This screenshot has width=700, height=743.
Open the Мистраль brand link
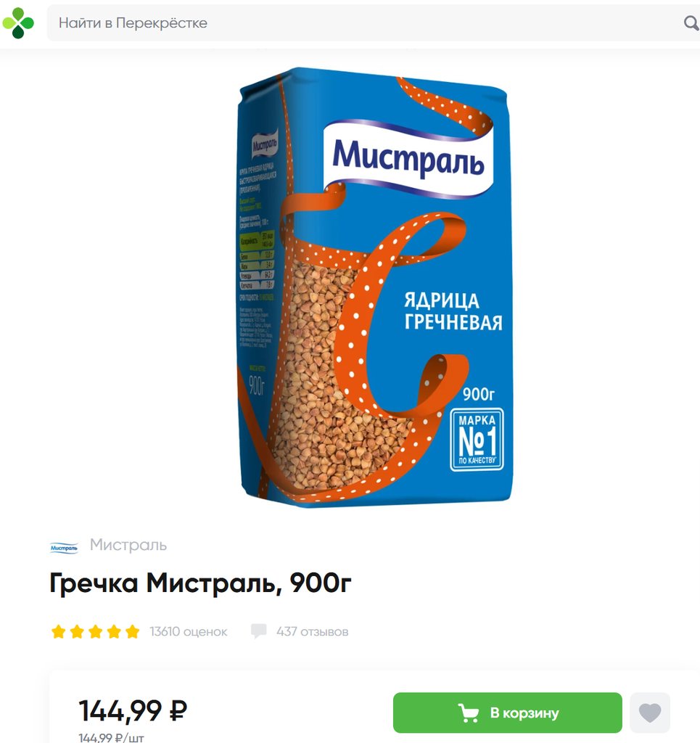pyautogui.click(x=128, y=545)
